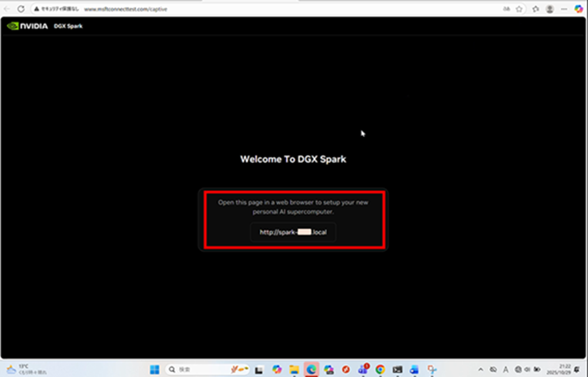Open the browser profile avatar
This screenshot has height=377, width=588.
(550, 9)
